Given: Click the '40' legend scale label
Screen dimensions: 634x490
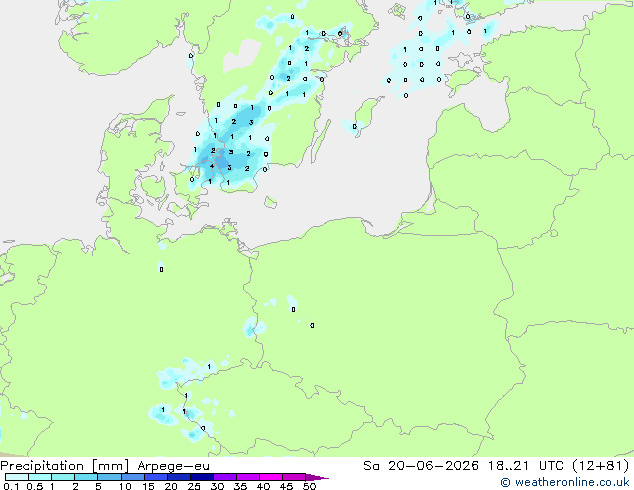Looking at the screenshot, I should click(263, 486).
